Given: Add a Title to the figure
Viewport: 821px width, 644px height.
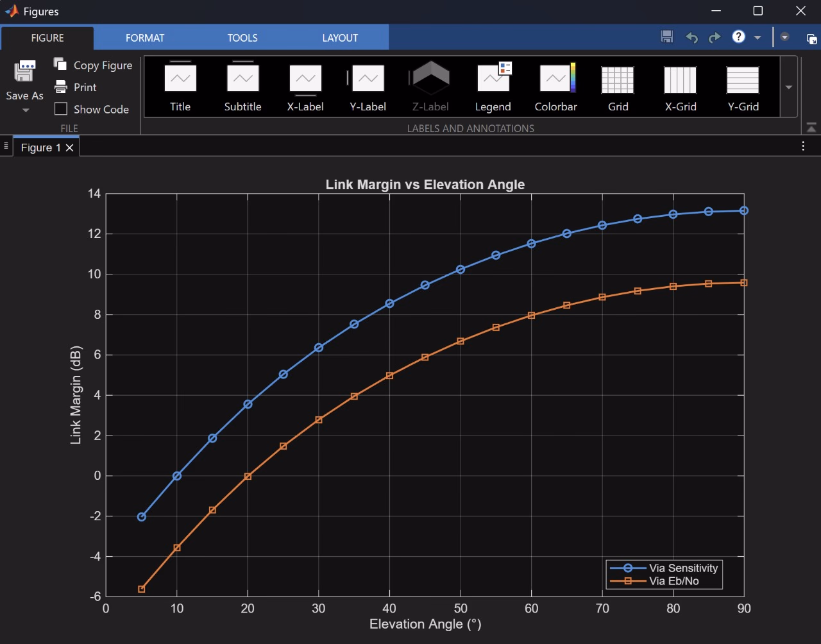Looking at the screenshot, I should (x=180, y=87).
